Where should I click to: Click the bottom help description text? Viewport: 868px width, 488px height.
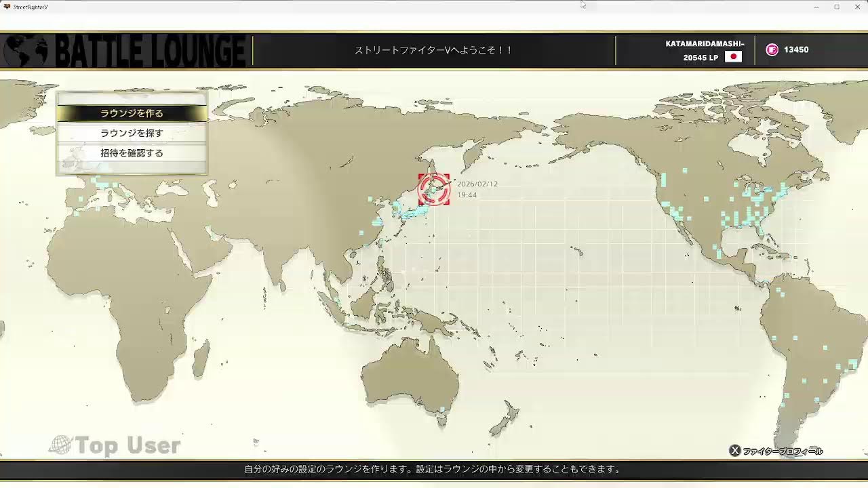433,469
